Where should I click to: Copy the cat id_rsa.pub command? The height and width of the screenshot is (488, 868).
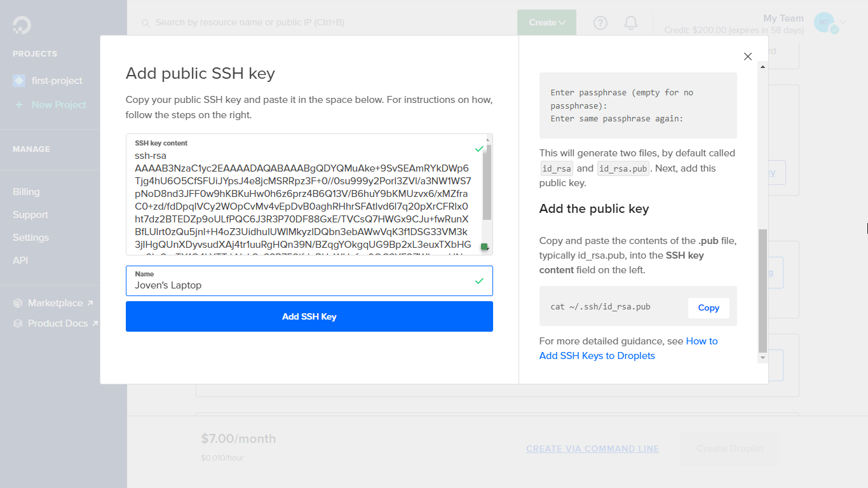point(708,308)
